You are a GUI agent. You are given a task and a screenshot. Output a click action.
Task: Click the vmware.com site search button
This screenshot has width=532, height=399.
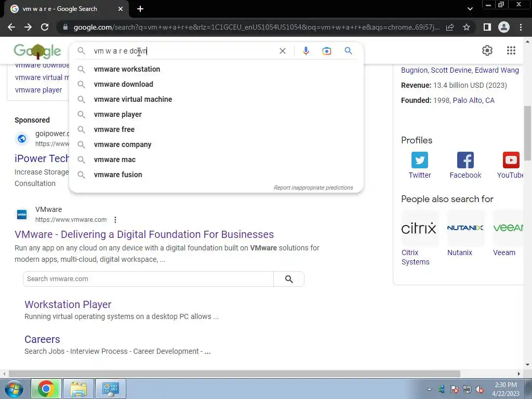[289, 279]
